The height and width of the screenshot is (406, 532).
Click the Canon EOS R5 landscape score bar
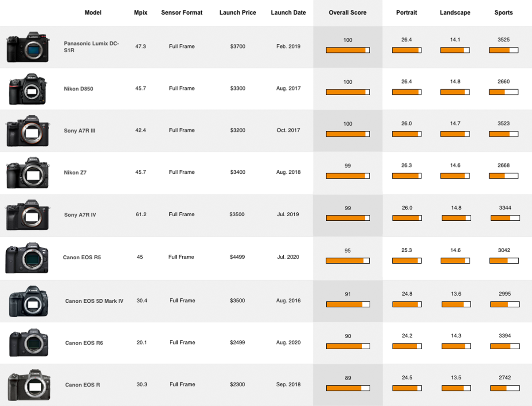[x=456, y=261]
